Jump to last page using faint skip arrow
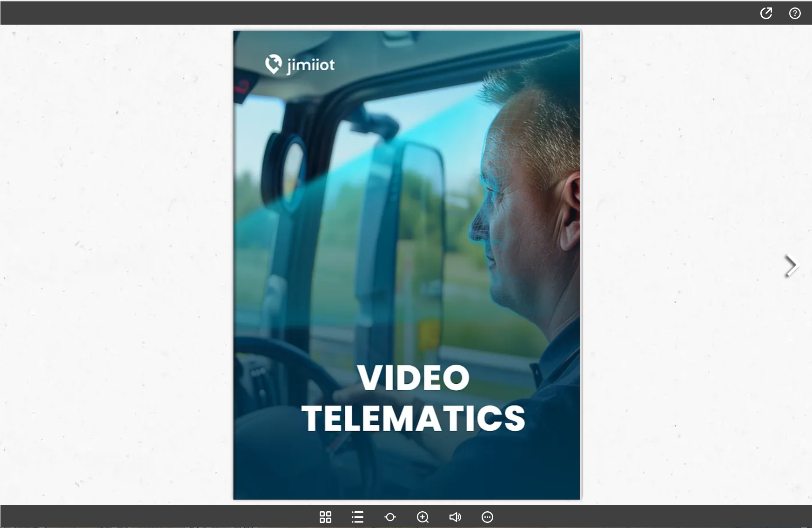This screenshot has width=812, height=528. (796, 487)
